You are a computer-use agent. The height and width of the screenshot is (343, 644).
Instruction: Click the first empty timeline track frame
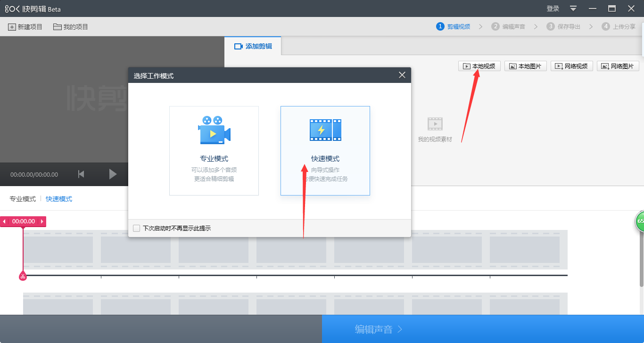pyautogui.click(x=58, y=250)
